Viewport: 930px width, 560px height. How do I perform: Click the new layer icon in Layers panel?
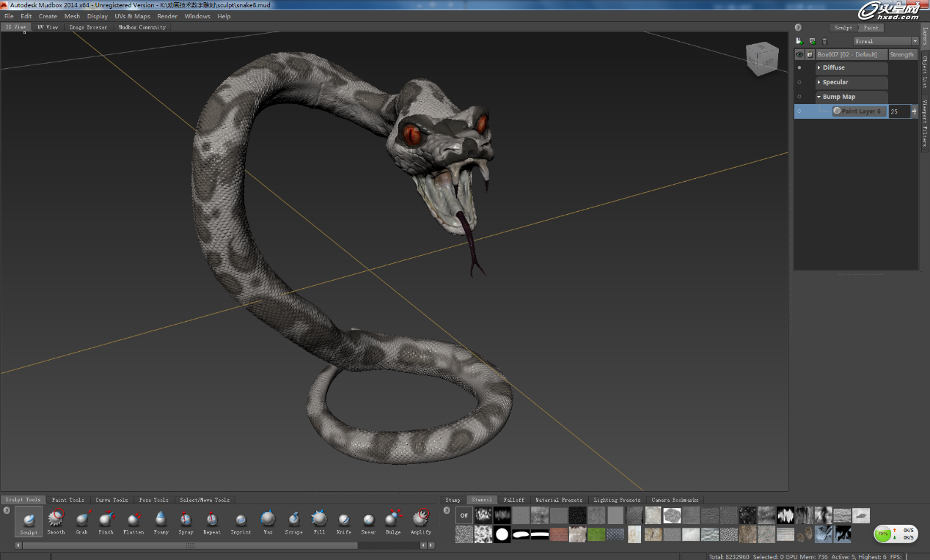[799, 41]
